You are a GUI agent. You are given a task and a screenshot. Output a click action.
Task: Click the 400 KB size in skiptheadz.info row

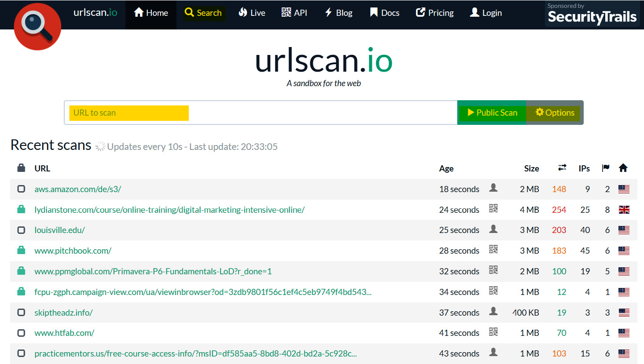(526, 313)
